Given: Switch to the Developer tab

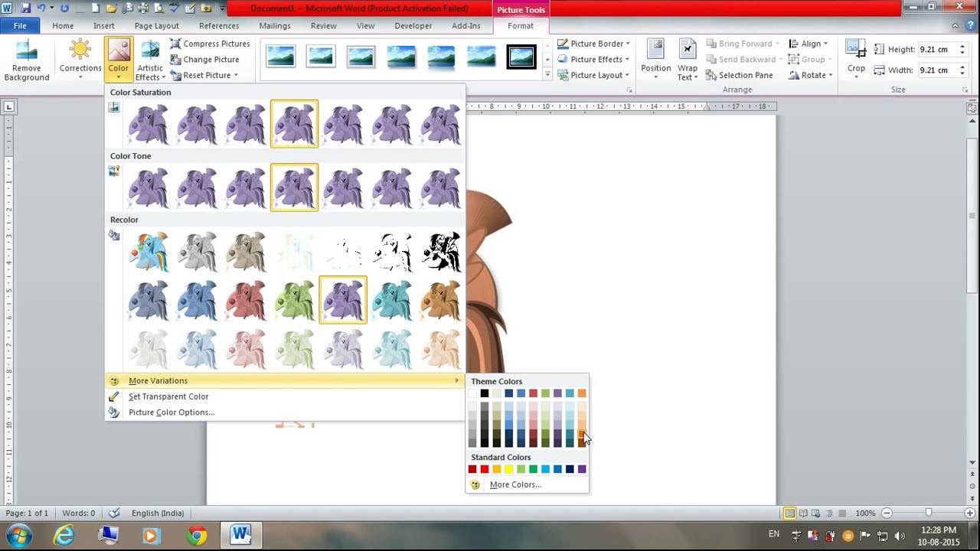Looking at the screenshot, I should 413,25.
